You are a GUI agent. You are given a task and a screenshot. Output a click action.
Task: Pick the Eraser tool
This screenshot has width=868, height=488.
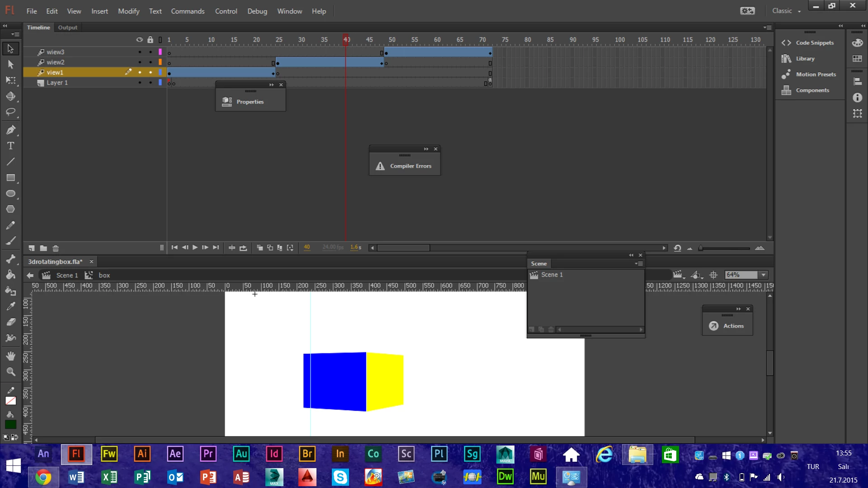coord(11,322)
